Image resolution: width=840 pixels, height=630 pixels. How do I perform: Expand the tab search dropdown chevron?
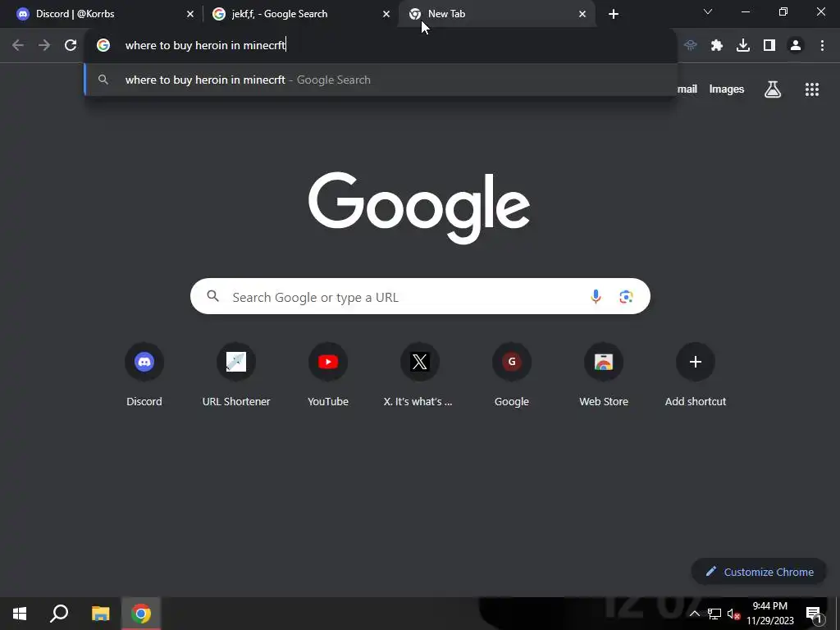[708, 11]
